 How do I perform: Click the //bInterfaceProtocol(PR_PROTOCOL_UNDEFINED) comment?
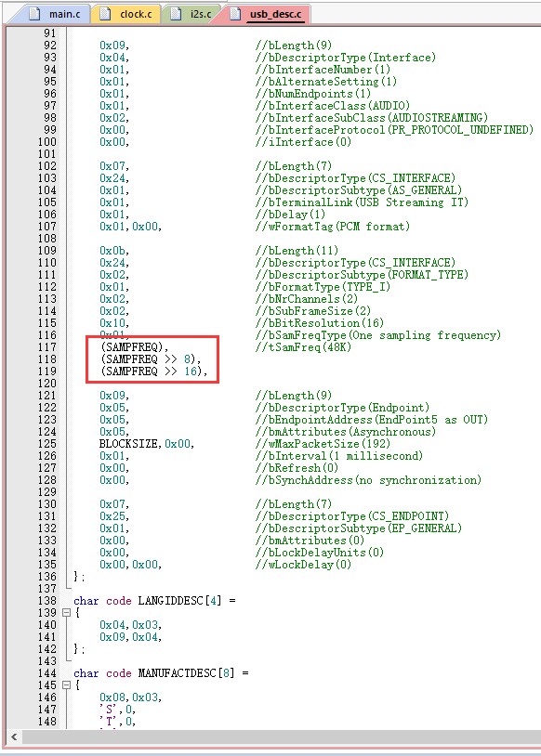pos(394,130)
